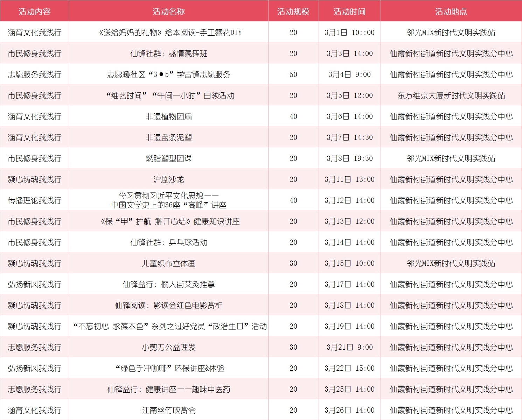Click the scale value 50 for 学雷锋志愿服务

pos(293,74)
